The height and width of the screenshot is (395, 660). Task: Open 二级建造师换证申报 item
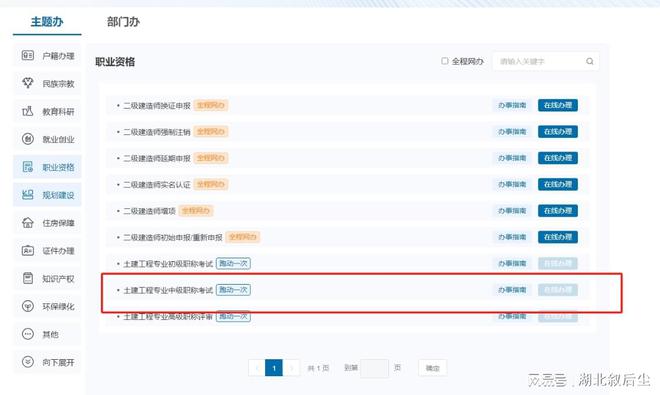[x=157, y=105]
